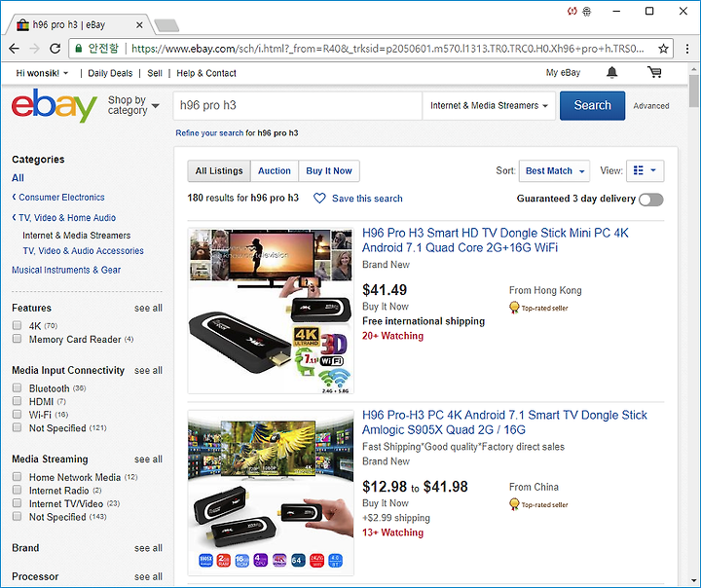Click the Top-rated seller badge from Hong Kong

[538, 308]
